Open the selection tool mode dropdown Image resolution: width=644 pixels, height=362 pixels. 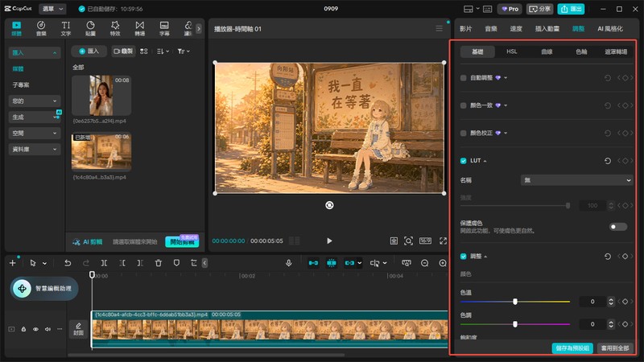(44, 264)
